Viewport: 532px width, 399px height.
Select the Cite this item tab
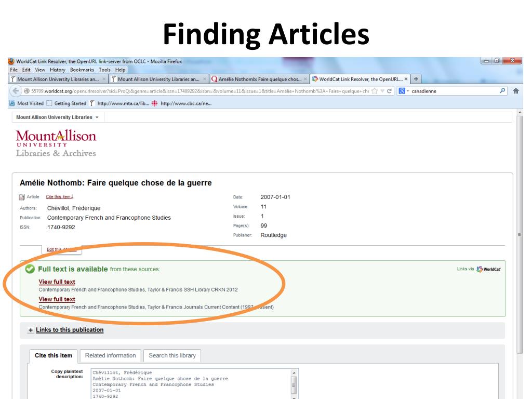(54, 355)
